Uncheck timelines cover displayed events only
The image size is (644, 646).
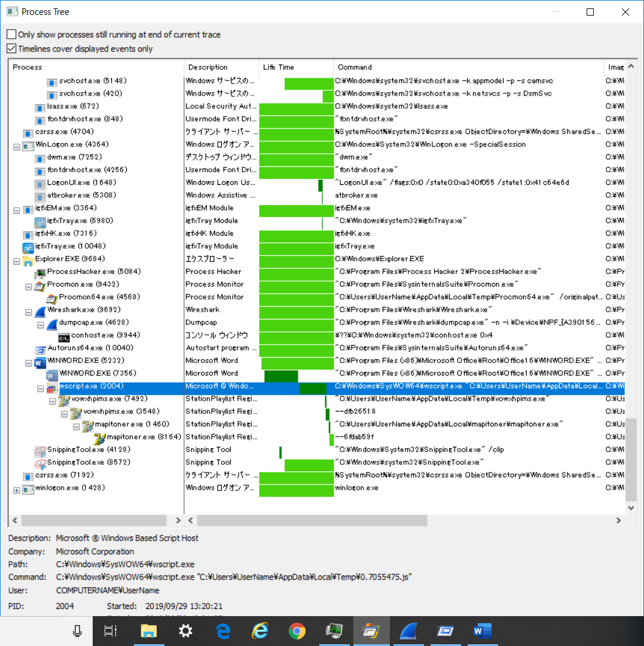click(11, 48)
